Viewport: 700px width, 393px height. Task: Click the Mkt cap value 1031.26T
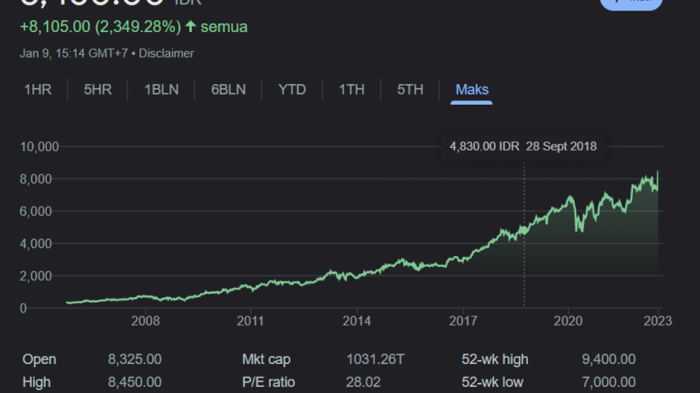coord(375,360)
